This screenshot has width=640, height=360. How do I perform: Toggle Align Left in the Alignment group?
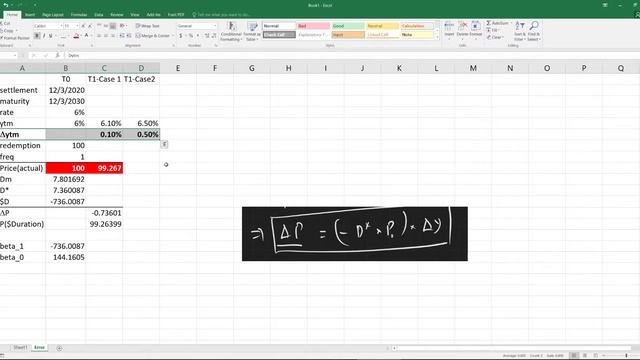click(99, 36)
